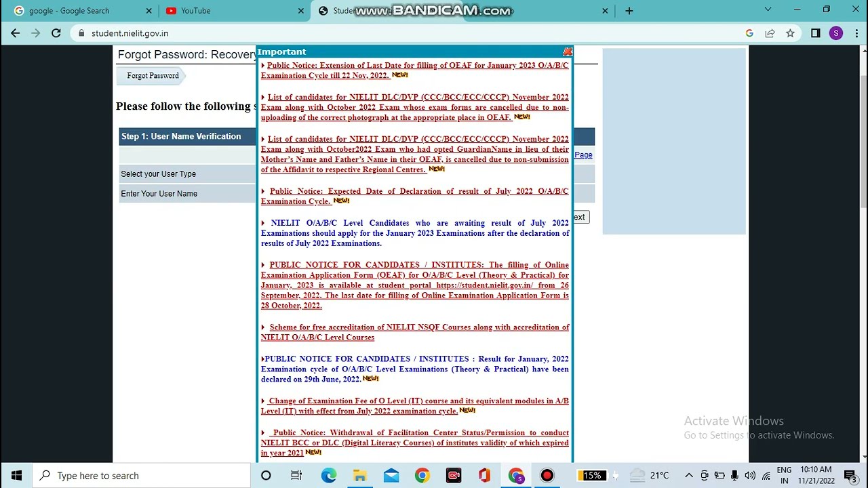The height and width of the screenshot is (488, 868).
Task: Click the result for January 2022 examination notice text
Action: click(415, 369)
